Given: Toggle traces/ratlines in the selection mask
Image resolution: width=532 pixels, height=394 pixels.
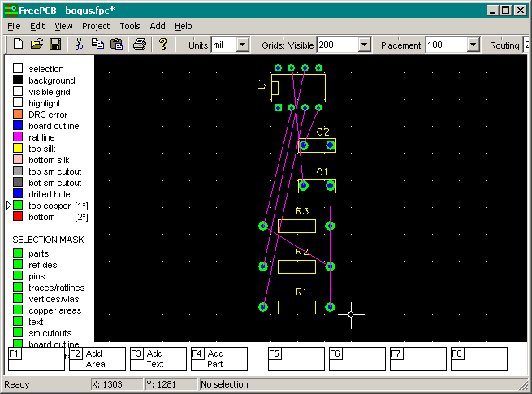Looking at the screenshot, I should [x=18, y=287].
